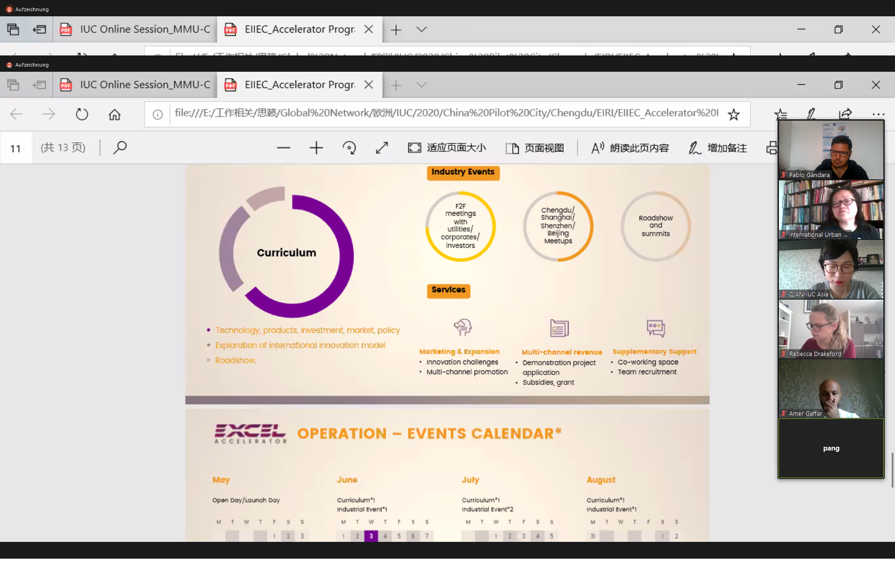Image resolution: width=895 pixels, height=588 pixels.
Task: Rotate the PDF page
Action: [x=349, y=148]
